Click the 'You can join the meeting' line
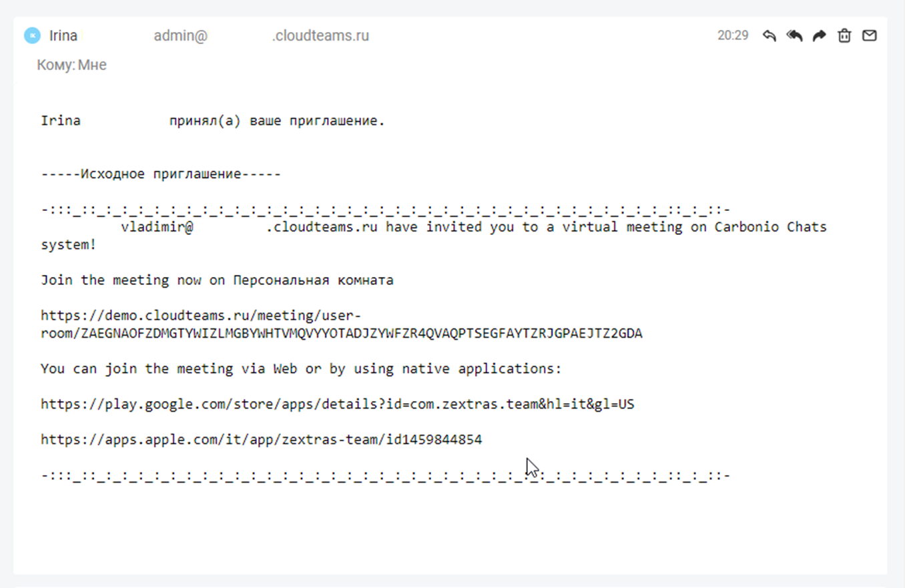Image resolution: width=905 pixels, height=588 pixels. point(301,368)
